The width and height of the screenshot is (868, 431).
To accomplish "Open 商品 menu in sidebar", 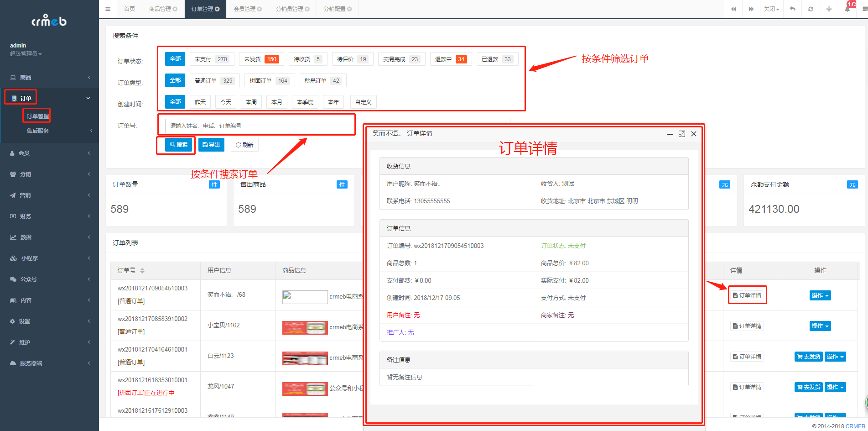I will [49, 78].
